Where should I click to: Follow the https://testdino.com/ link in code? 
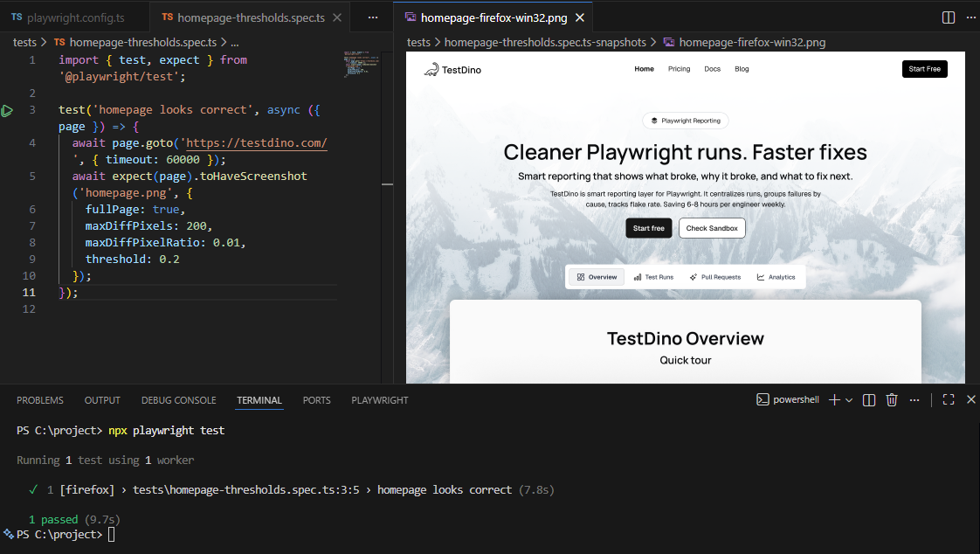(x=256, y=143)
